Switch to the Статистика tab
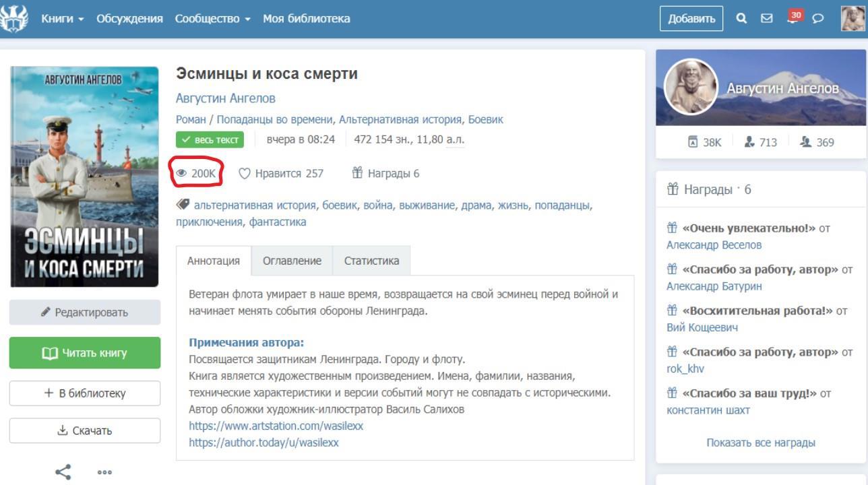Image resolution: width=868 pixels, height=485 pixels. 371,261
